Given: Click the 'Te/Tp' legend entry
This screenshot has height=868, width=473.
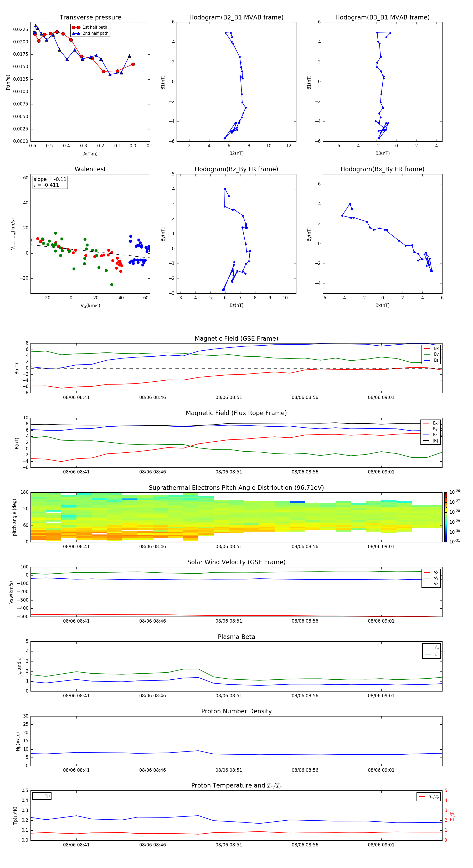Looking at the screenshot, I should pos(429,796).
